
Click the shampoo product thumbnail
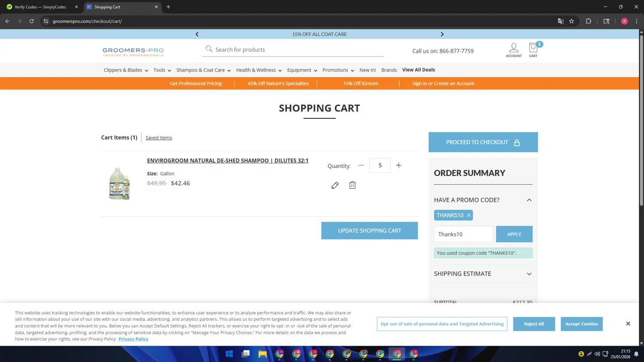119,184
